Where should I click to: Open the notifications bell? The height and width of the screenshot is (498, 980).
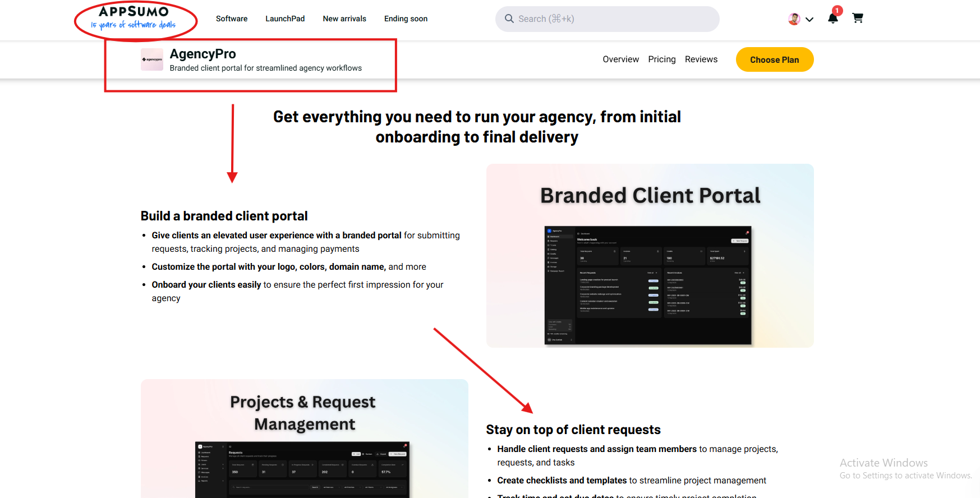833,18
